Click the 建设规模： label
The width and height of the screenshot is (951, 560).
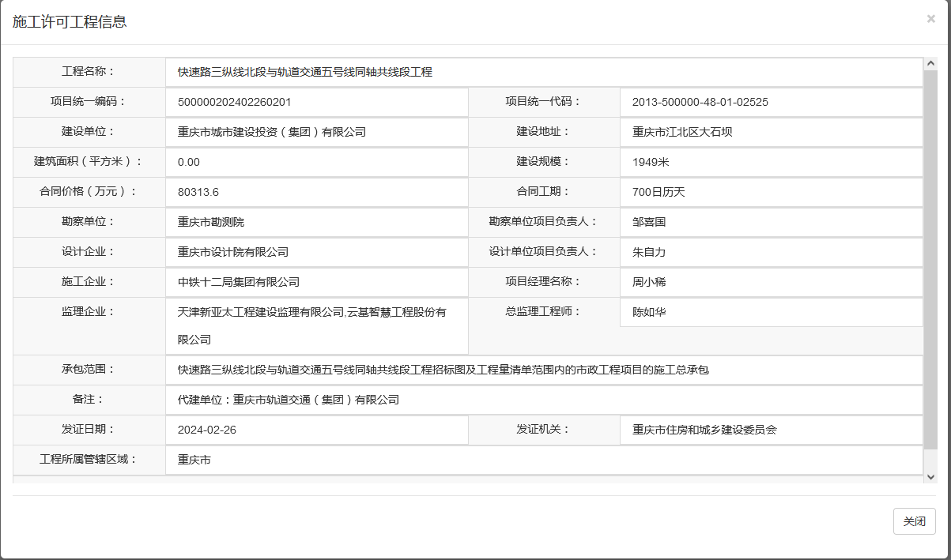pos(544,161)
